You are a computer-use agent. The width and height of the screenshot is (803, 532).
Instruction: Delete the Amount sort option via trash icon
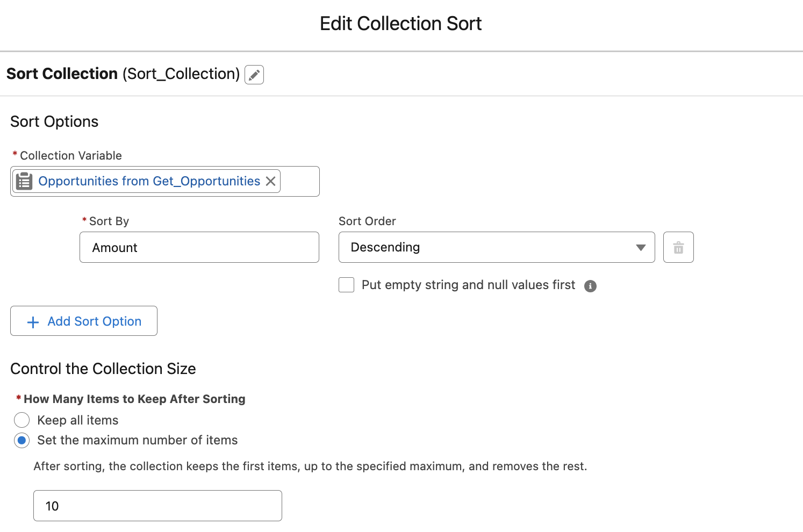(678, 247)
